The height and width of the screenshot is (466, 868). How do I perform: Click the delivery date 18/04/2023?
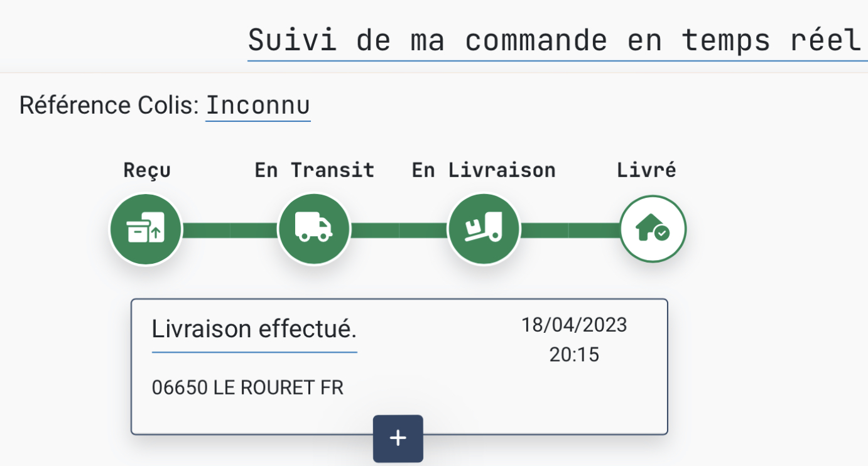click(574, 325)
